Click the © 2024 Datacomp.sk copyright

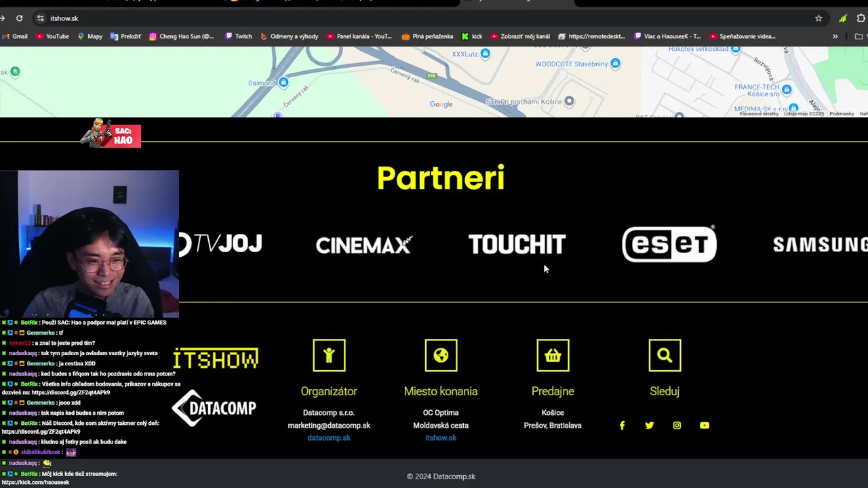pyautogui.click(x=441, y=476)
